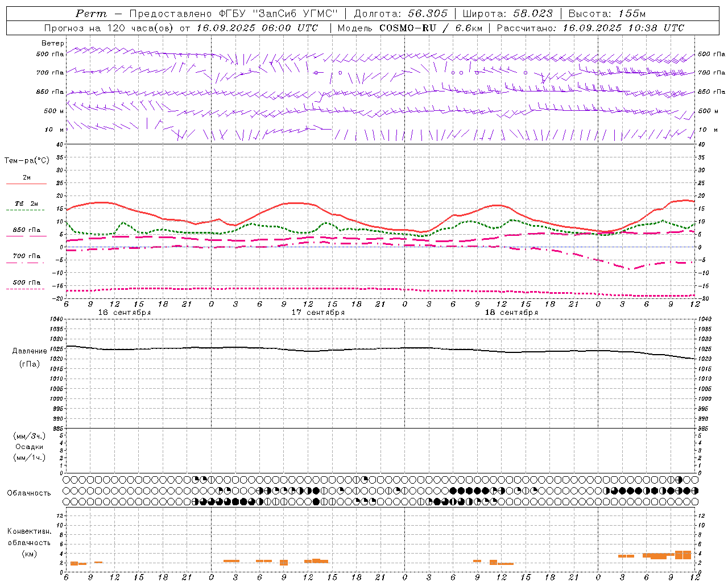The width and height of the screenshot is (728, 582).
Task: Select the 'Давление' pressure panel label
Action: point(30,351)
